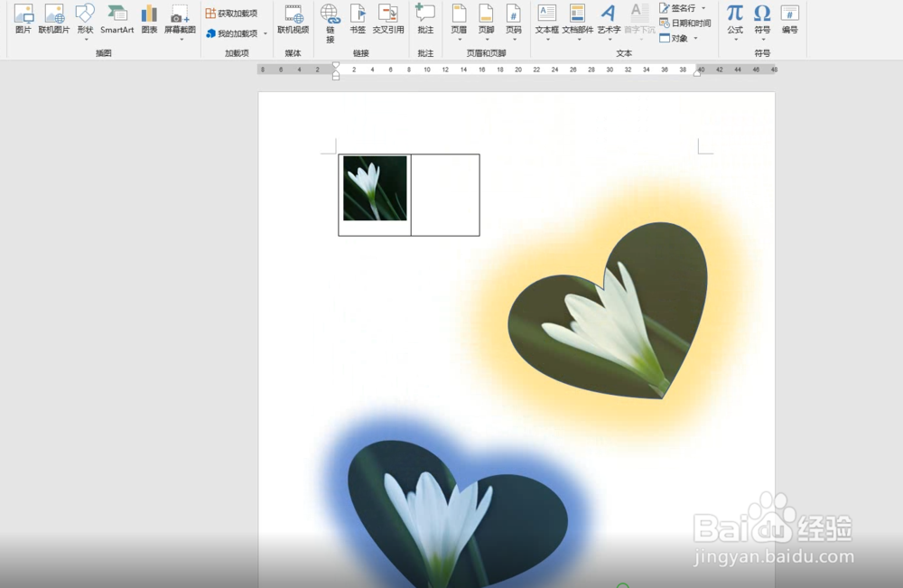Add a new 批注 comment
903x588 pixels.
[425, 19]
